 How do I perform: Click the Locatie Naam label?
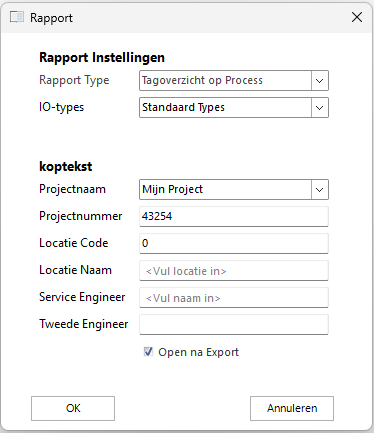tap(75, 270)
